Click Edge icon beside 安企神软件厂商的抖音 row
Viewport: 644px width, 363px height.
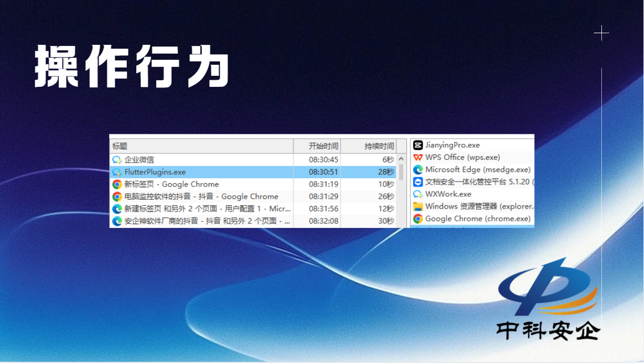pos(117,221)
